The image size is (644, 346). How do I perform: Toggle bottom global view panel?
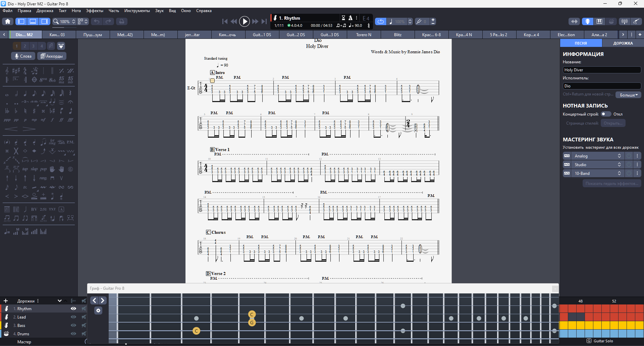pos(33,21)
